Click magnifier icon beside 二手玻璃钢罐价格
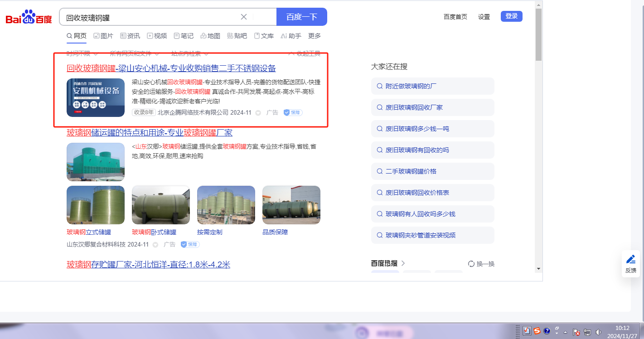The width and height of the screenshot is (644, 339). click(x=379, y=171)
